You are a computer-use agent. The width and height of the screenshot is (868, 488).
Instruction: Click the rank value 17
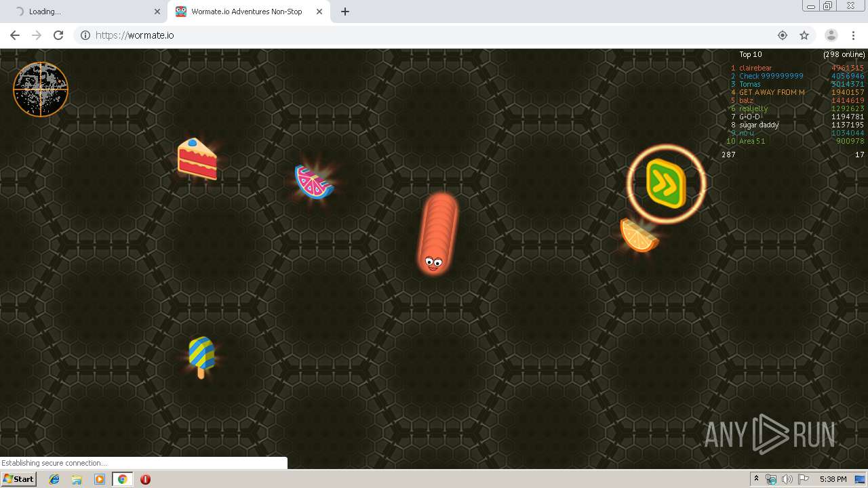coord(860,155)
